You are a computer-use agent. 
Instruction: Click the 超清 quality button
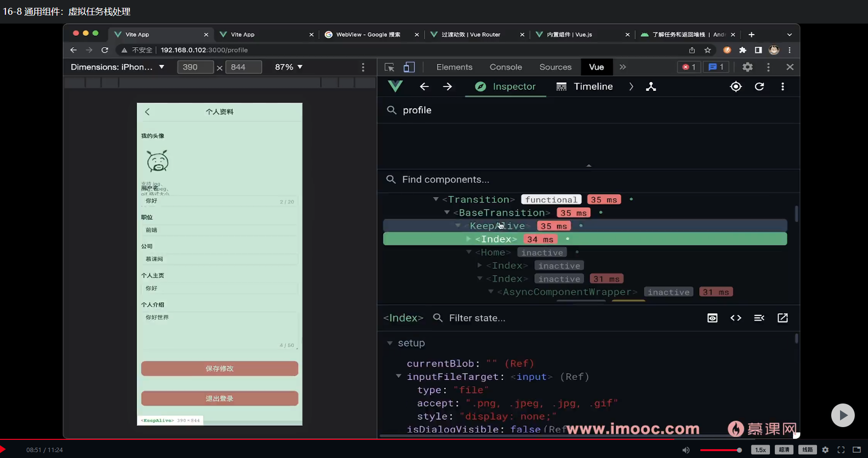[784, 450]
